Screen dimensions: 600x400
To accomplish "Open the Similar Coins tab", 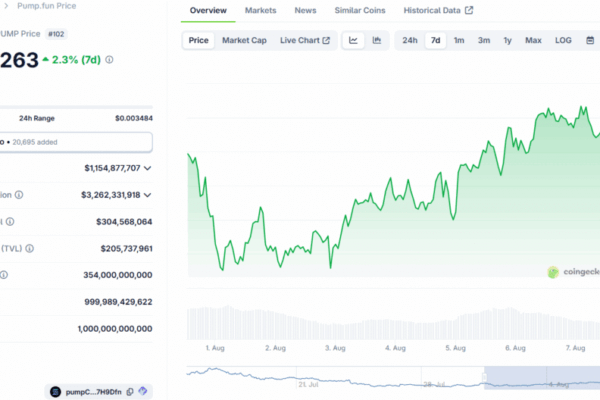I will [x=360, y=10].
